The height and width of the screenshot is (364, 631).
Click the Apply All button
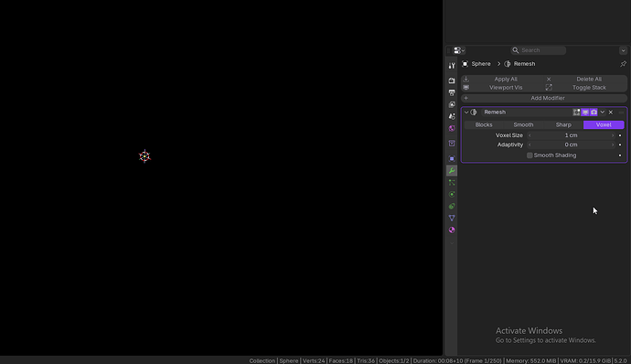click(x=502, y=79)
